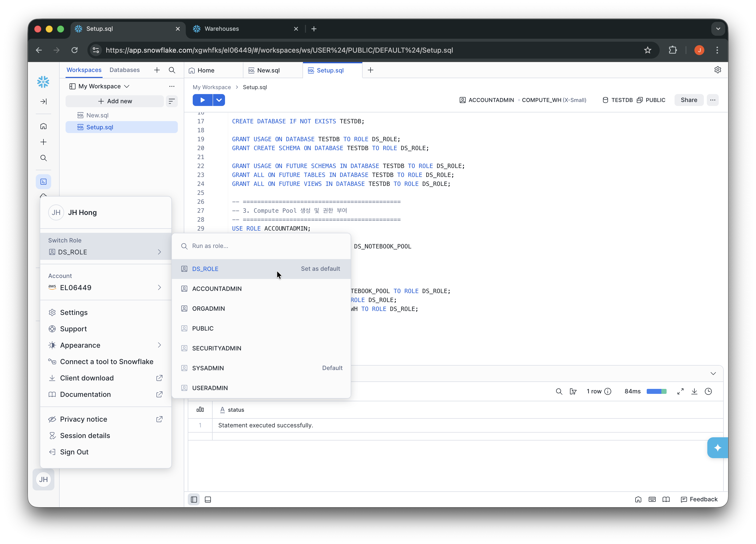This screenshot has height=544, width=756.
Task: Click the Snowflake logo icon
Action: (43, 82)
